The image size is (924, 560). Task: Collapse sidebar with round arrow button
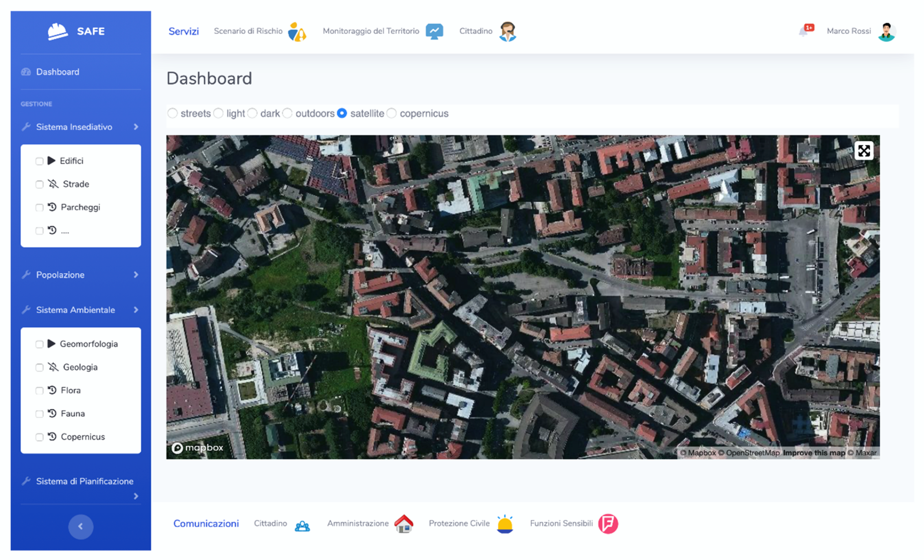pyautogui.click(x=81, y=526)
